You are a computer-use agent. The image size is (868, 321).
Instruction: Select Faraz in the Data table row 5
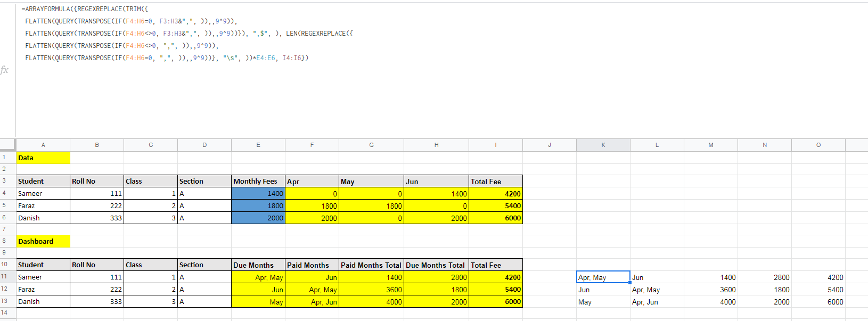(x=43, y=206)
